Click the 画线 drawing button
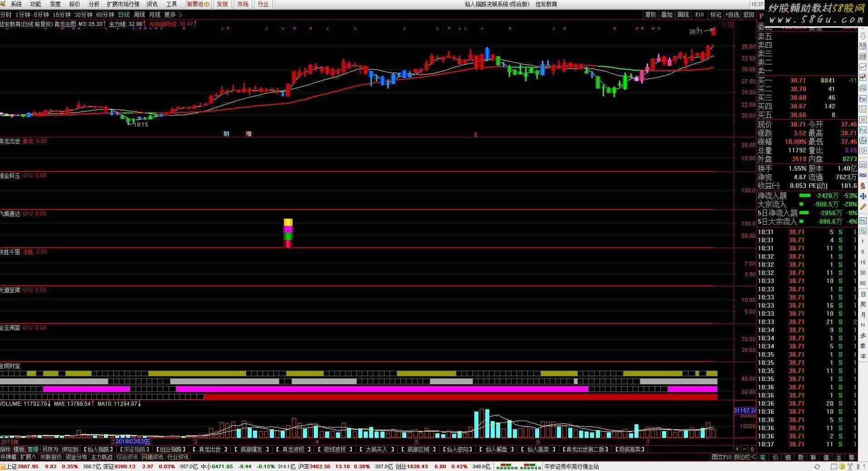 coord(683,15)
